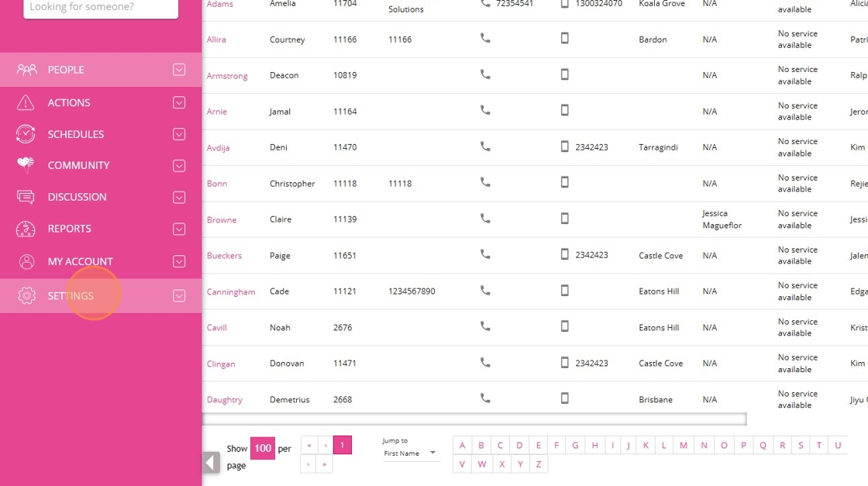Click mobile icon in Arnie Jamal row
Viewport: 868px width, 486px height.
coord(565,110)
